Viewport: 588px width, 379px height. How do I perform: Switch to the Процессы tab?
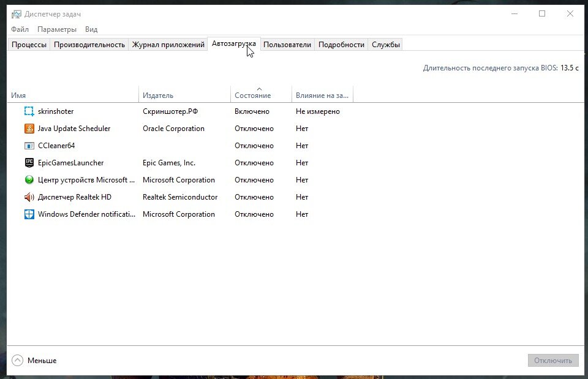tap(29, 45)
